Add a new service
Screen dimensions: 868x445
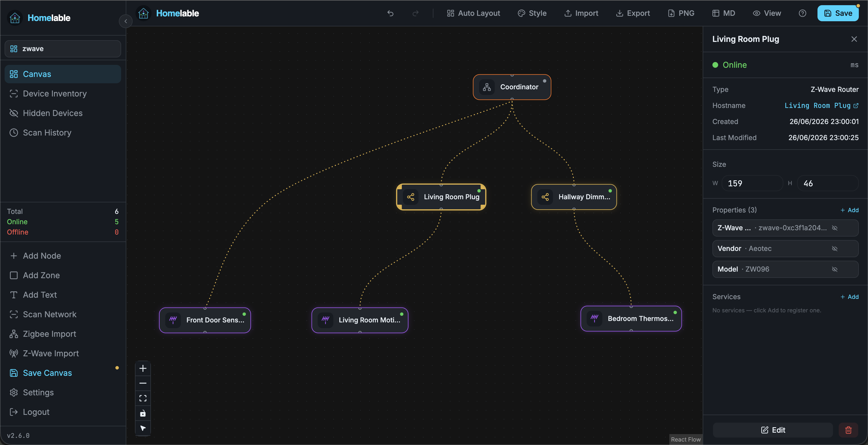849,297
